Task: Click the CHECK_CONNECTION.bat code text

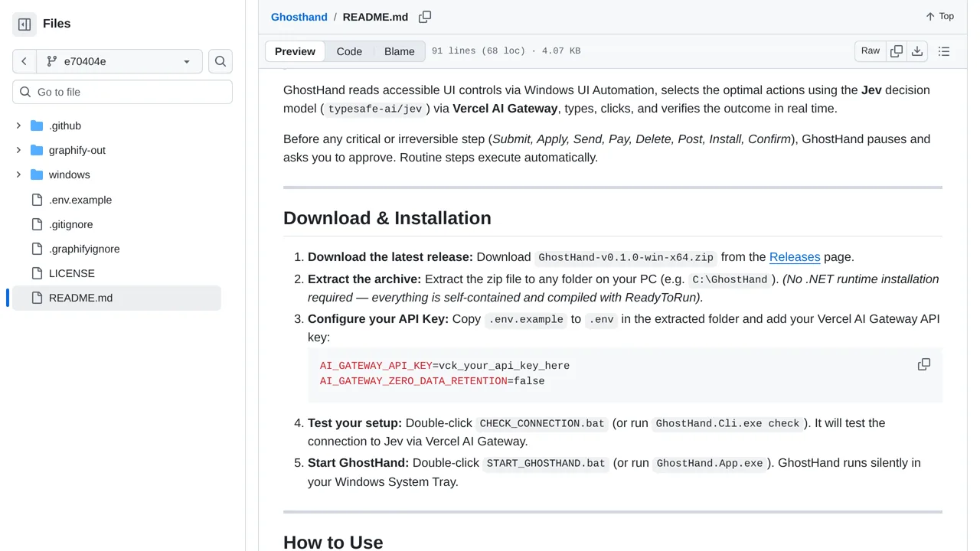Action: click(542, 424)
